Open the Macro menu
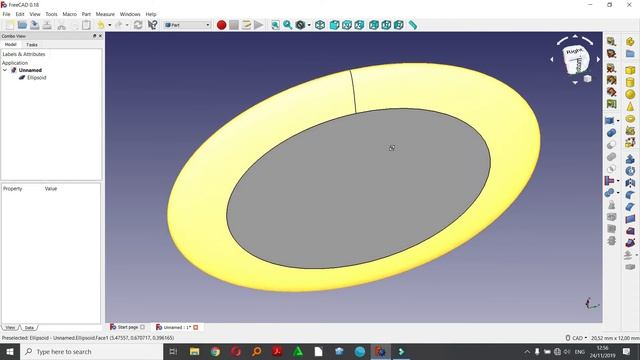The image size is (640, 360). point(69,14)
